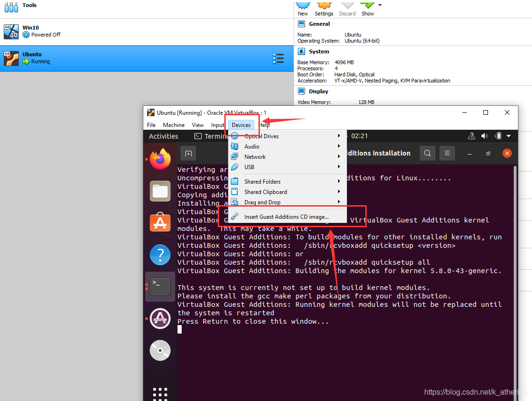Click Show in VirtualBox Manager toolbar
The width and height of the screenshot is (532, 401).
click(x=368, y=8)
